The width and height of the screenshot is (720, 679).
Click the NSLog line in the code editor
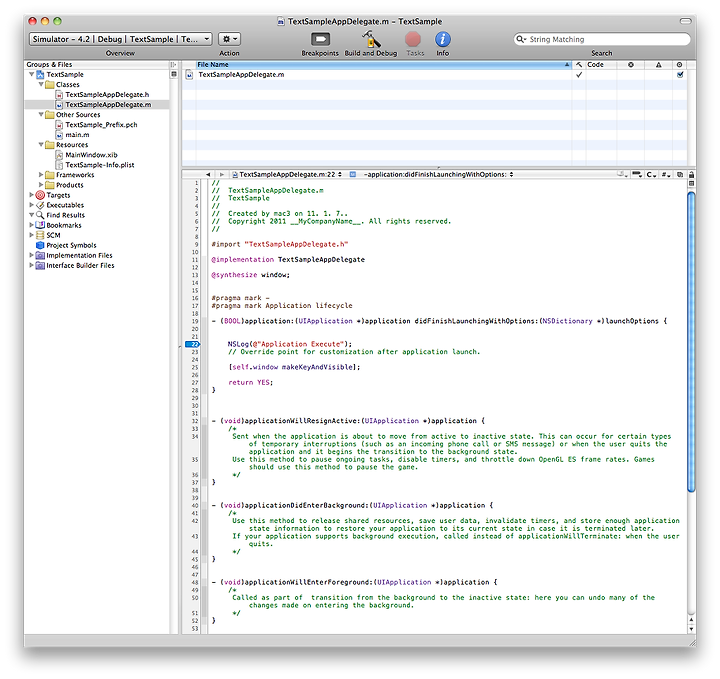coord(290,344)
